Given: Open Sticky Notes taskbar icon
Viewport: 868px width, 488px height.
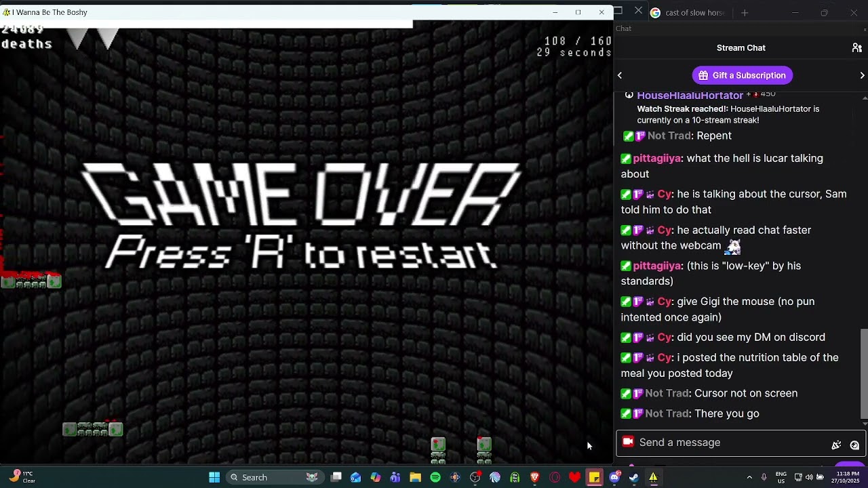Looking at the screenshot, I should click(x=594, y=477).
